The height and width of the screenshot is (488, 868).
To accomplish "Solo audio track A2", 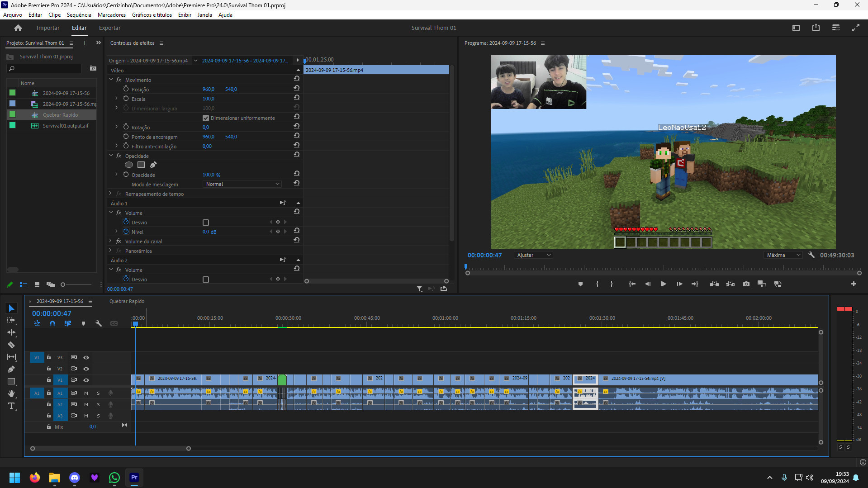I will [98, 404].
